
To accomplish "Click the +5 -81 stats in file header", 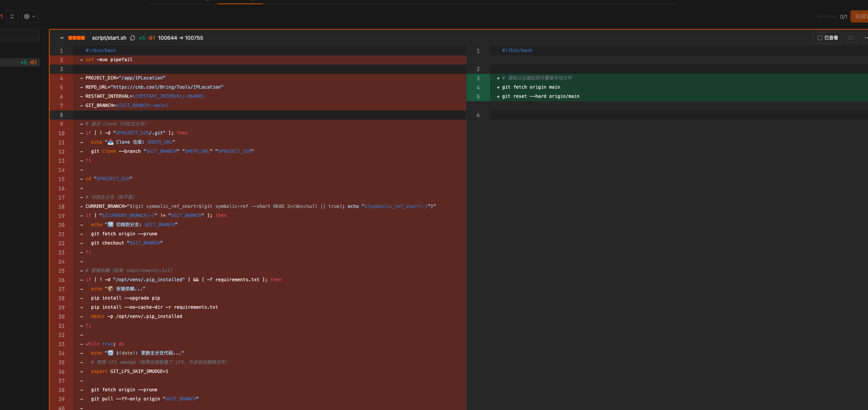I will click(x=147, y=38).
